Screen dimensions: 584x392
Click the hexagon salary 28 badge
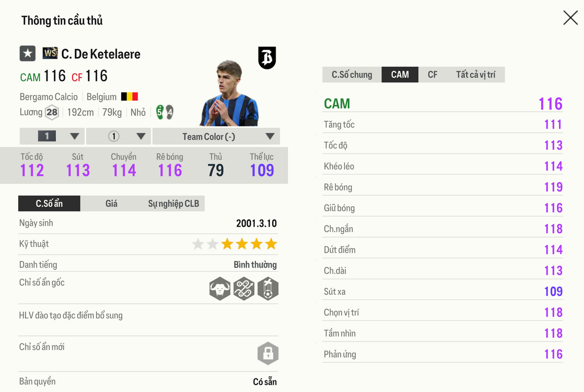point(52,112)
